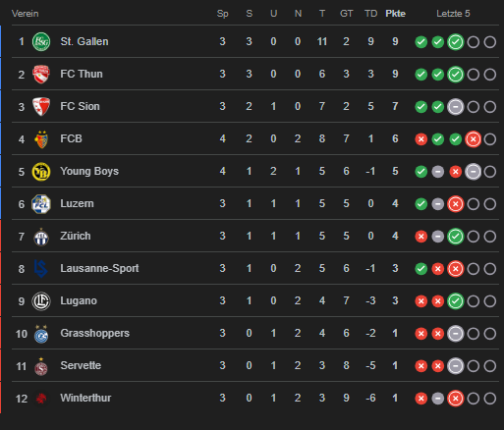Screen dimensions: 504x430
Task: Click the FCB Basel club crest
Action: (x=41, y=139)
